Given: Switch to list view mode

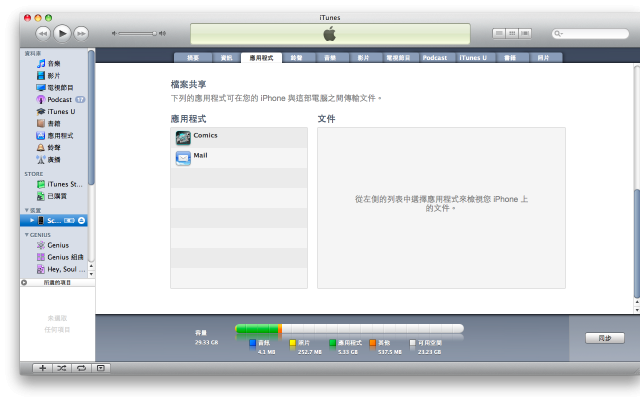Looking at the screenshot, I should 499,33.
